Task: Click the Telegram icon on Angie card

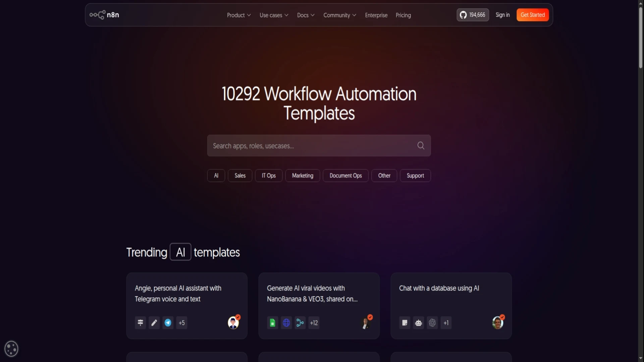Action: [x=168, y=323]
